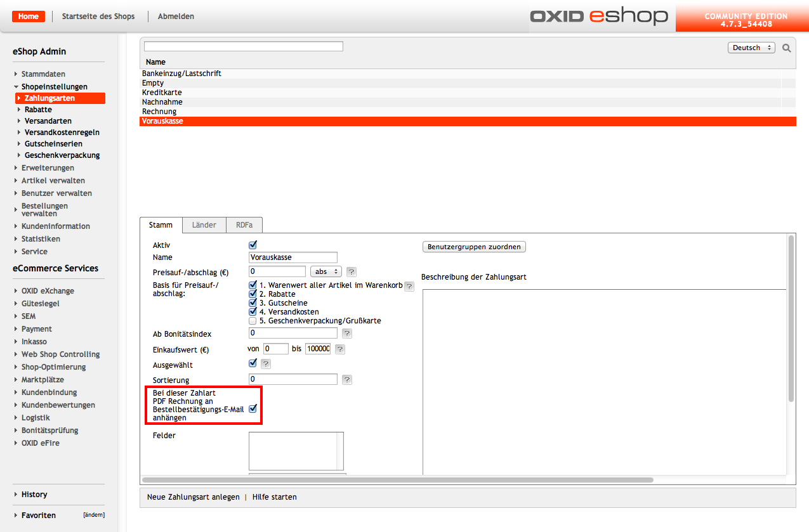Viewport: 809px width, 532px height.
Task: Switch to the Länder tab
Action: point(204,225)
